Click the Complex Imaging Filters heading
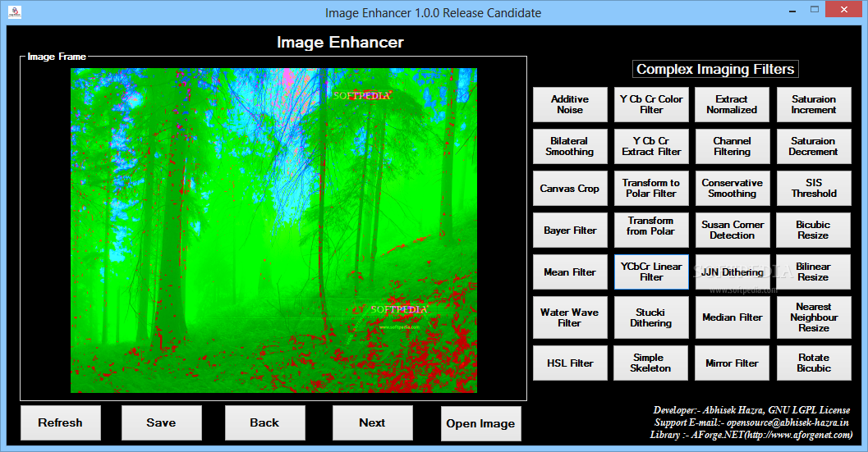The width and height of the screenshot is (868, 452). 715,69
